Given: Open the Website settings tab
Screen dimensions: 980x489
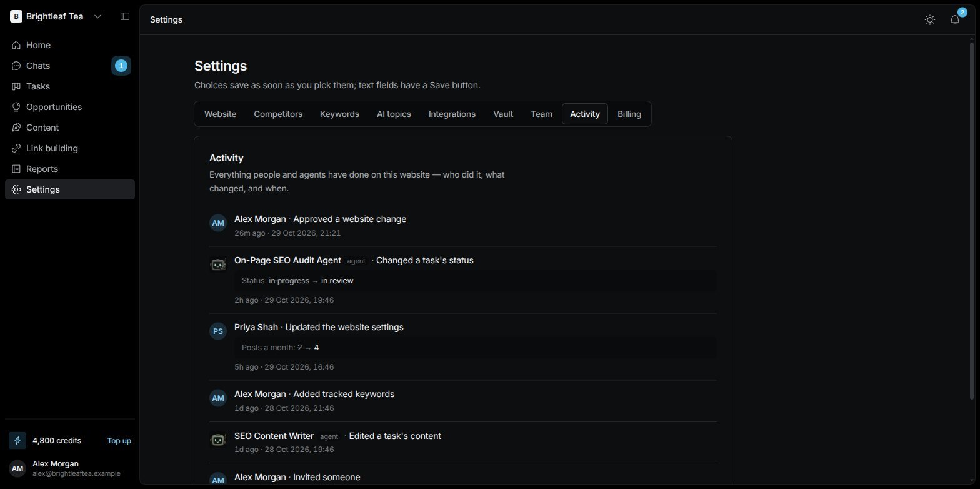Looking at the screenshot, I should click(220, 114).
